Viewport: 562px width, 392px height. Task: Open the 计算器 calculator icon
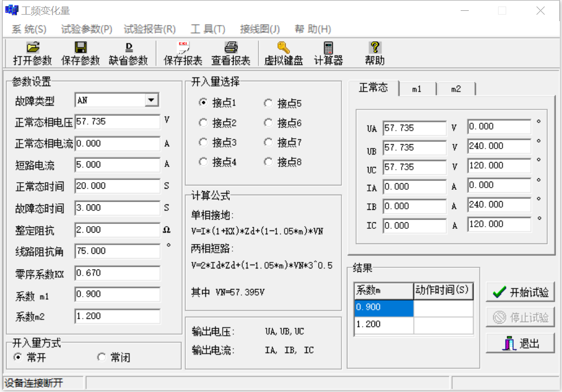tap(328, 48)
